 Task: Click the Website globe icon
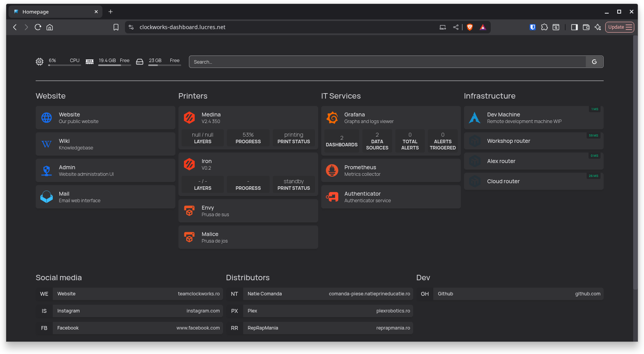pyautogui.click(x=46, y=118)
